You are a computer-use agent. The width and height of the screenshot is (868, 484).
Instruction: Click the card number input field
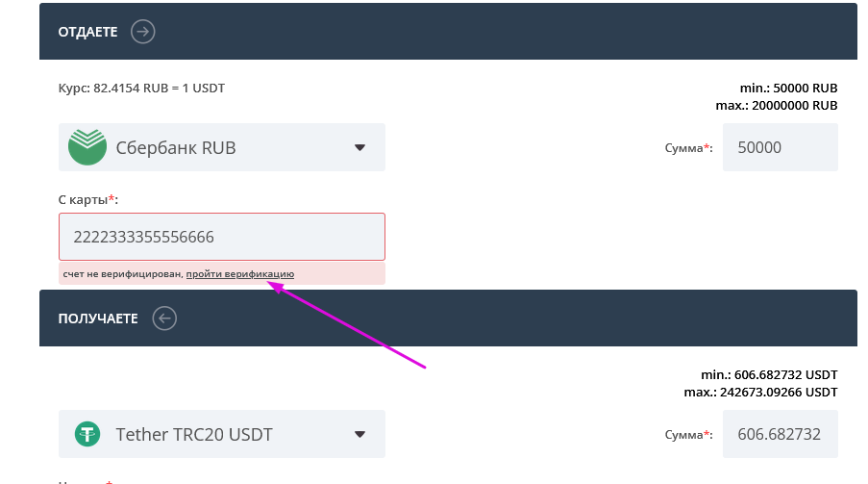(221, 237)
